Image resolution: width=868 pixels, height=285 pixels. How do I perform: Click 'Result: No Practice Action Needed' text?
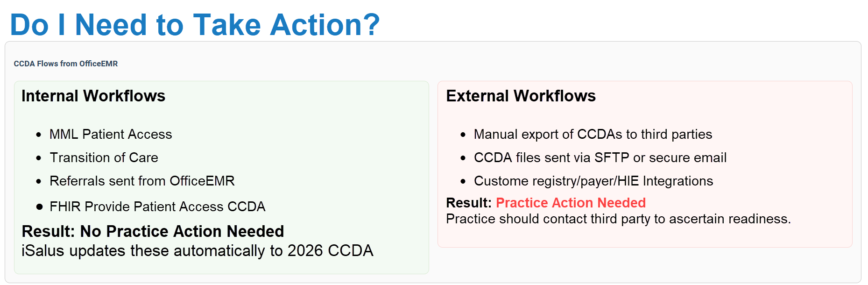(x=153, y=231)
